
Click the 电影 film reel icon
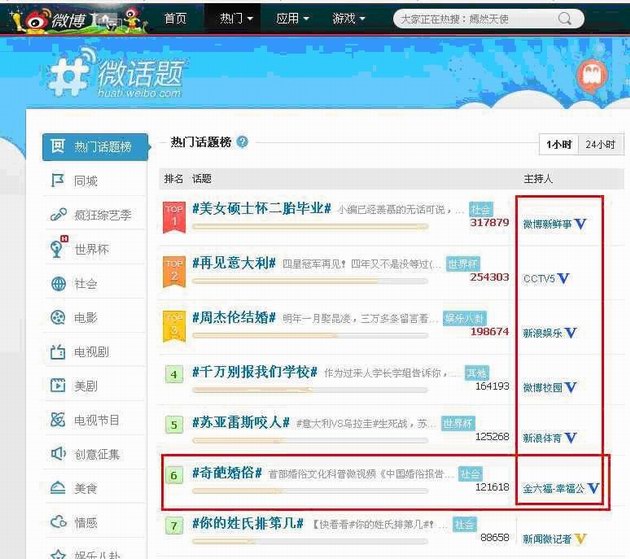click(58, 317)
